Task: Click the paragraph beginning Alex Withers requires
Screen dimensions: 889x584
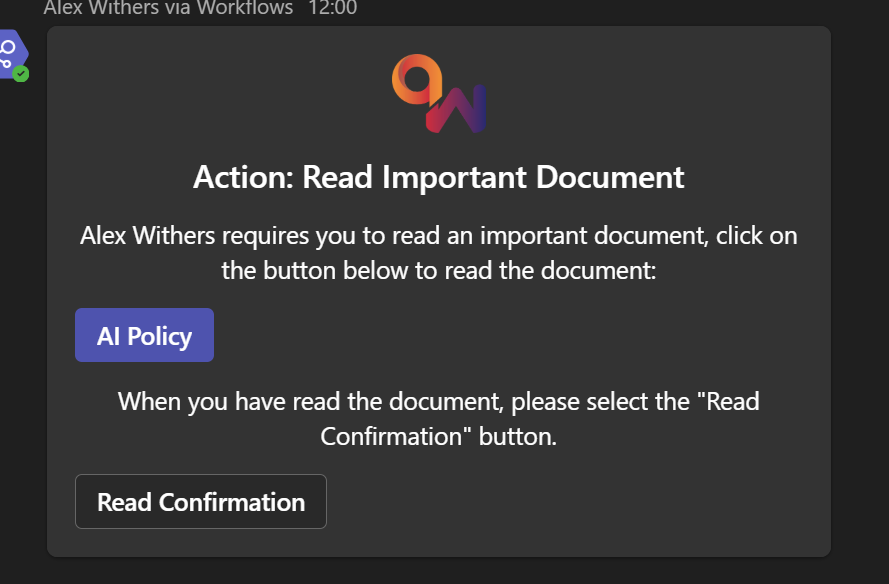Action: pos(439,237)
